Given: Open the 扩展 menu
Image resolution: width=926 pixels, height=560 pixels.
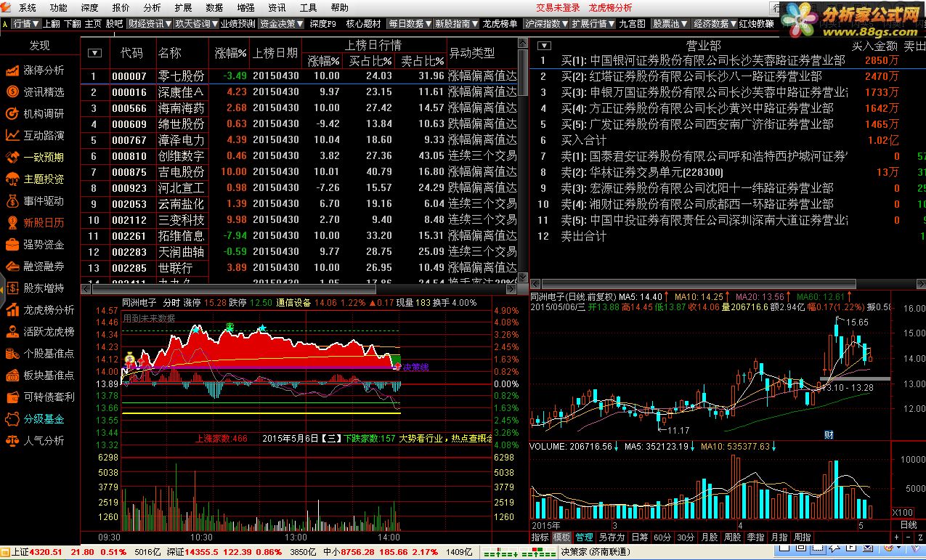Looking at the screenshot, I should (x=183, y=8).
